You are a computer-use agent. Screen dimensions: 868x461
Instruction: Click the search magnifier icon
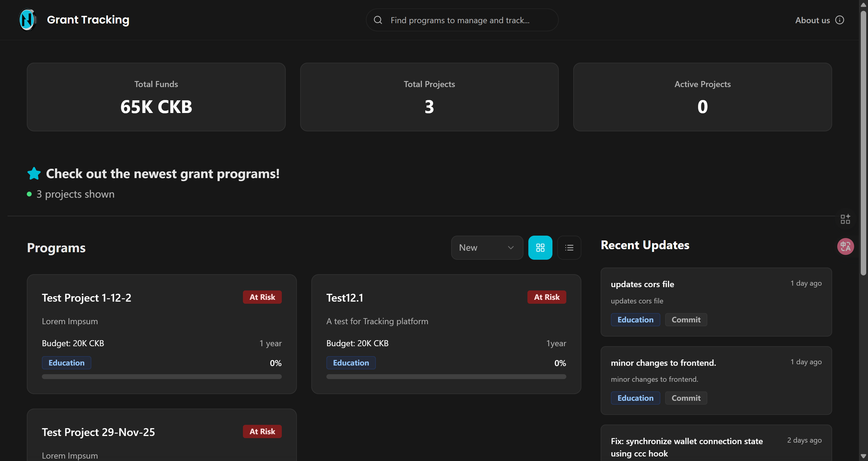(x=378, y=20)
